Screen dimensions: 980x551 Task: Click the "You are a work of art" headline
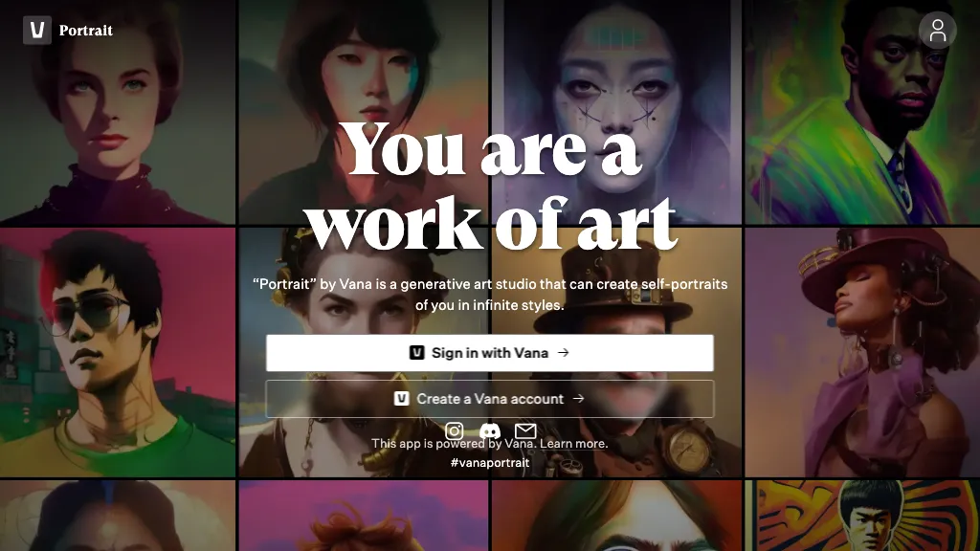[490, 187]
